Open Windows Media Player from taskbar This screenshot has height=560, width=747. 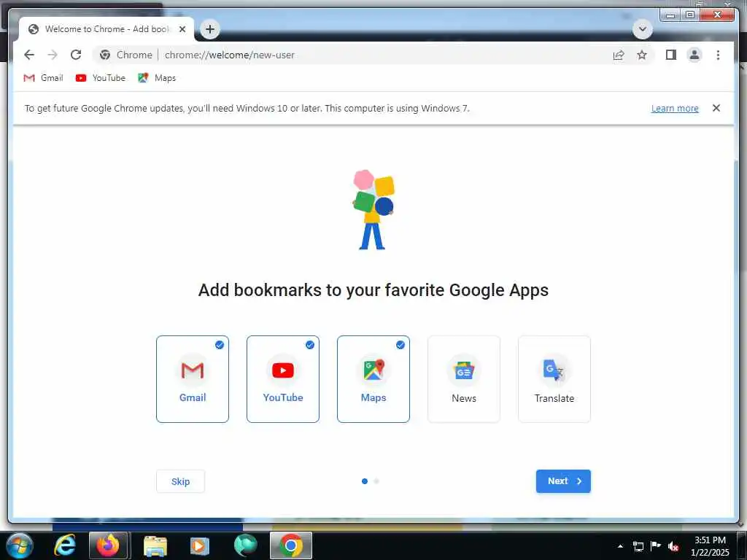pyautogui.click(x=200, y=545)
